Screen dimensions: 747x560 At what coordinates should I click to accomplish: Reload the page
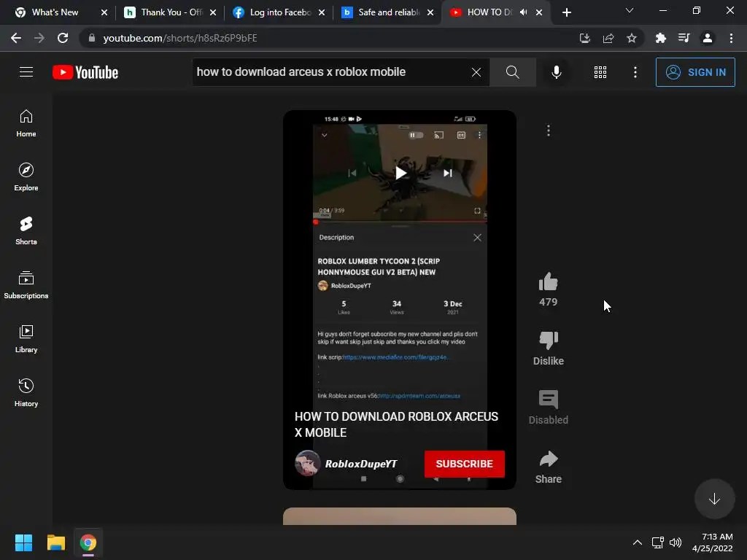pos(63,38)
